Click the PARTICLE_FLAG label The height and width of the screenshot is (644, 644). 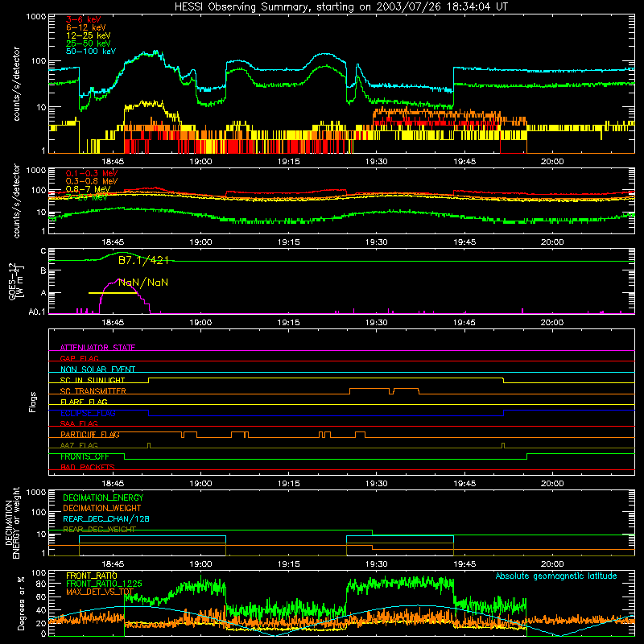(x=90, y=435)
